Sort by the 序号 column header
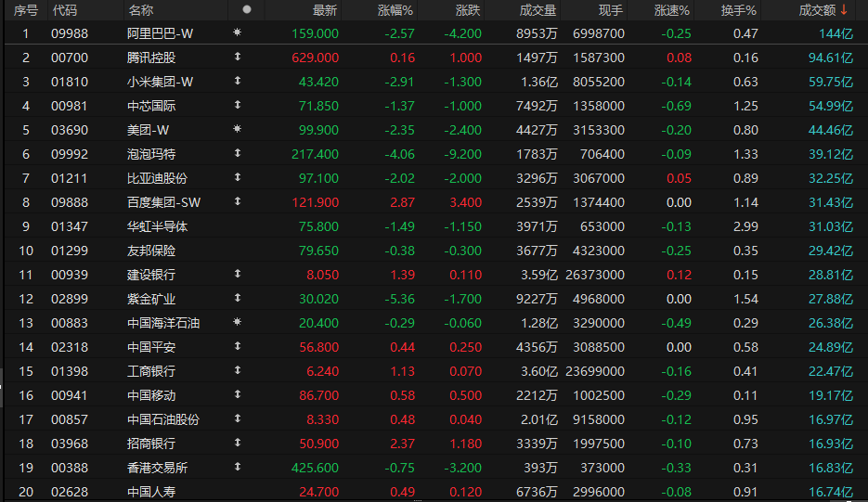868x502 pixels. pyautogui.click(x=25, y=10)
